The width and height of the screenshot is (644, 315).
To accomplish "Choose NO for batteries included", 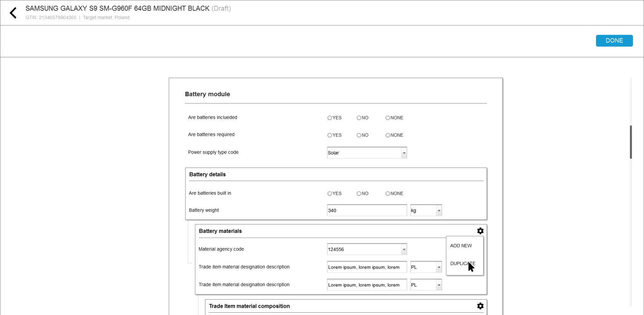I will coord(359,118).
